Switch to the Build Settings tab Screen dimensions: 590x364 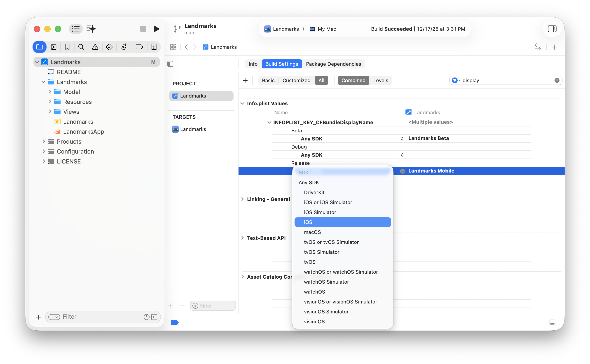[x=281, y=64]
